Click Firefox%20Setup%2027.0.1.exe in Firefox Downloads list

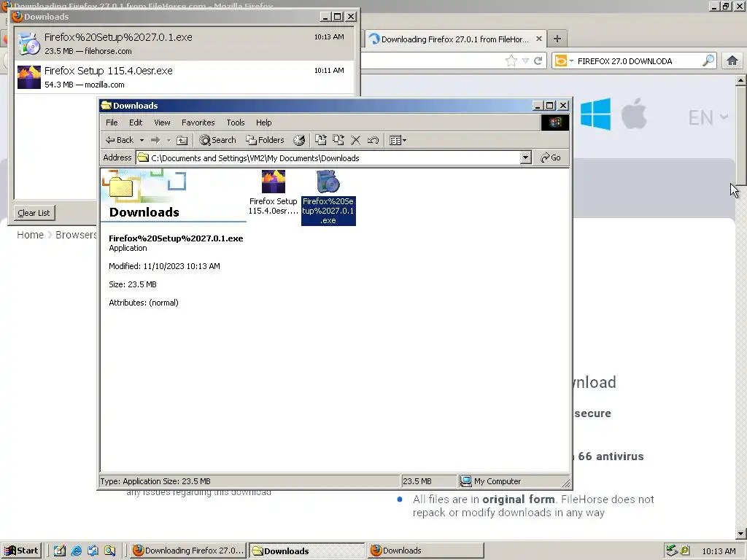point(185,43)
